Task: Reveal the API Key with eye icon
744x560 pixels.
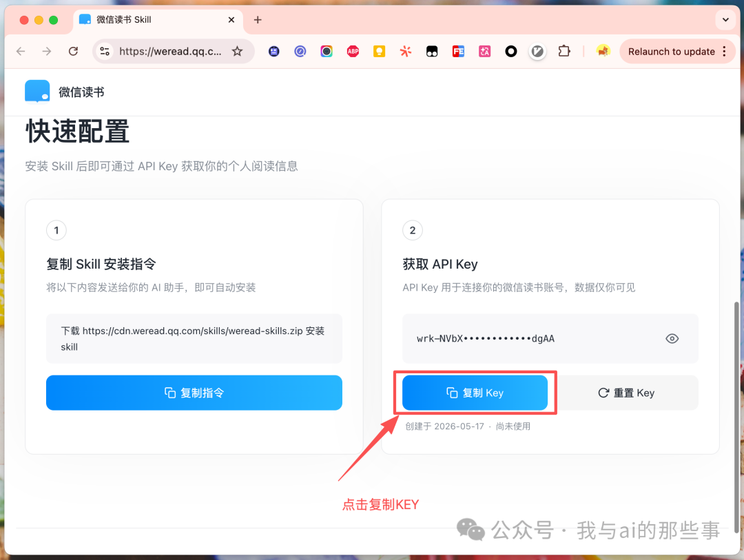Action: coord(672,338)
